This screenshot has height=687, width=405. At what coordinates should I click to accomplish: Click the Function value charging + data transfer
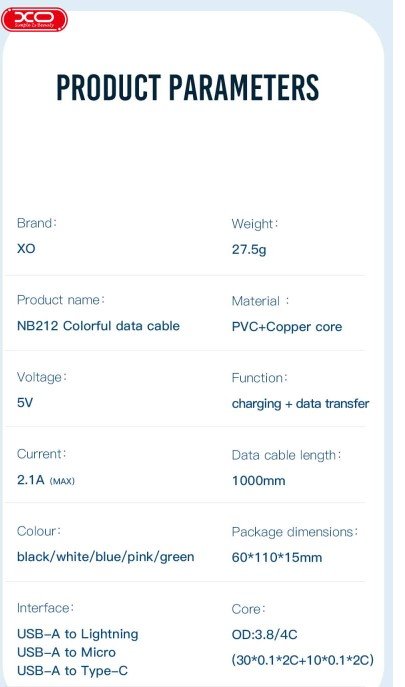300,404
